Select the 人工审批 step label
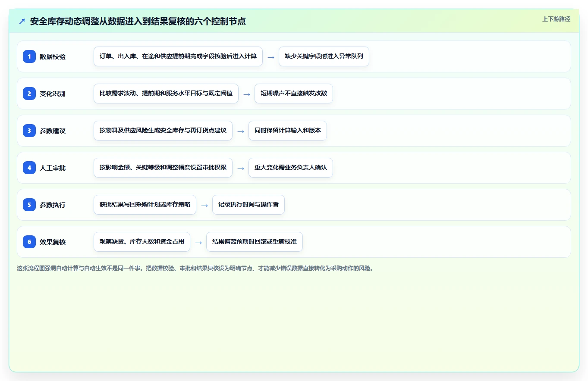The width and height of the screenshot is (588, 381). coord(53,168)
